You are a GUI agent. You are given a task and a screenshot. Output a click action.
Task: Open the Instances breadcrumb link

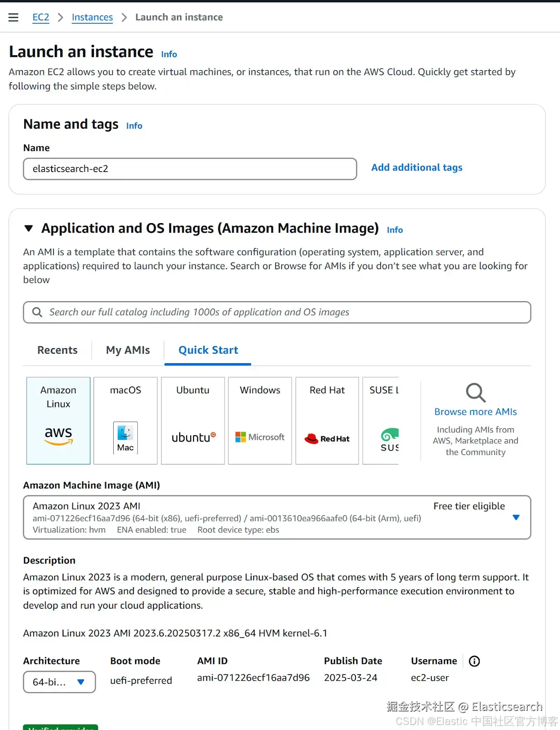pyautogui.click(x=92, y=17)
